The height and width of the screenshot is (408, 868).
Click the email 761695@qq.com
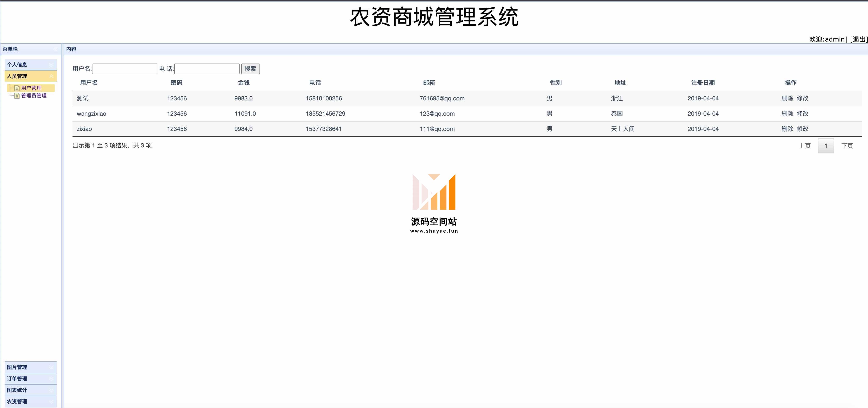442,98
